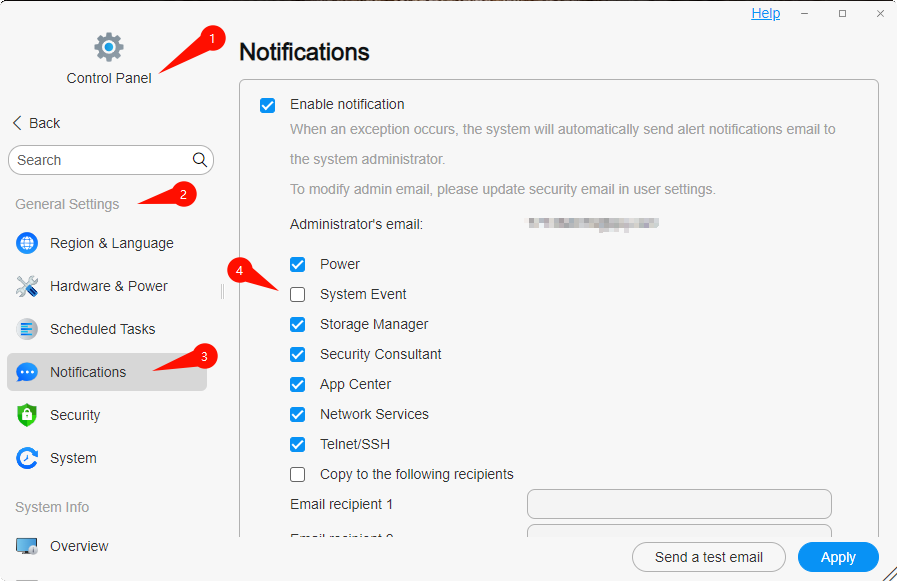
Task: Uncheck the Security Consultant checkbox
Action: pos(297,355)
